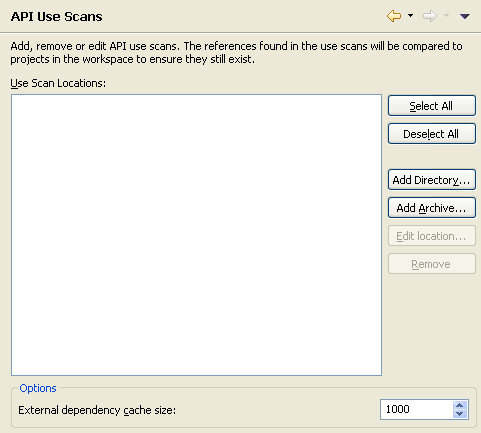Click the Select All button
The height and width of the screenshot is (433, 481).
[x=432, y=106]
